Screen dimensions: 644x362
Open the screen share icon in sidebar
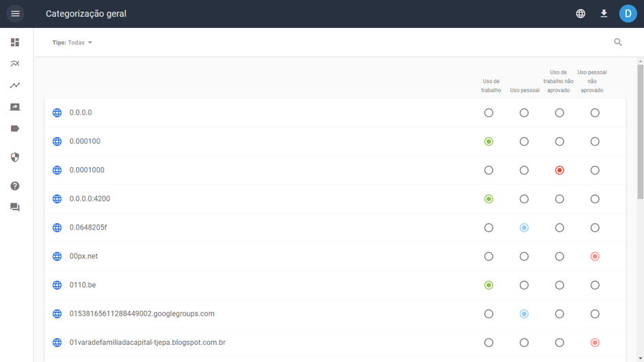pyautogui.click(x=15, y=107)
